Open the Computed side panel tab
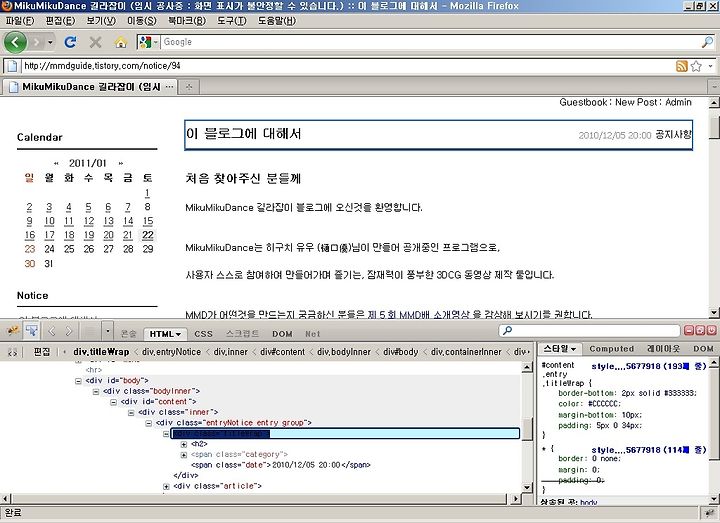This screenshot has width=720, height=523. (x=611, y=349)
